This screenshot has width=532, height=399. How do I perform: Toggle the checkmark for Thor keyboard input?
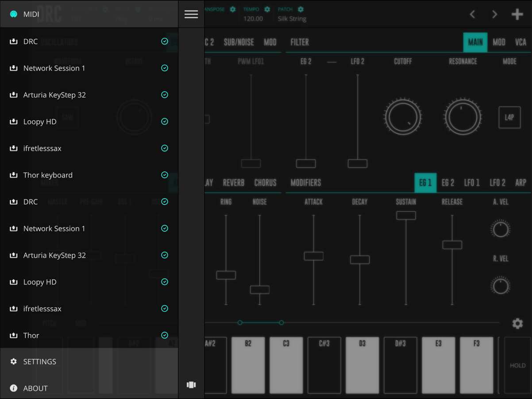click(x=165, y=175)
